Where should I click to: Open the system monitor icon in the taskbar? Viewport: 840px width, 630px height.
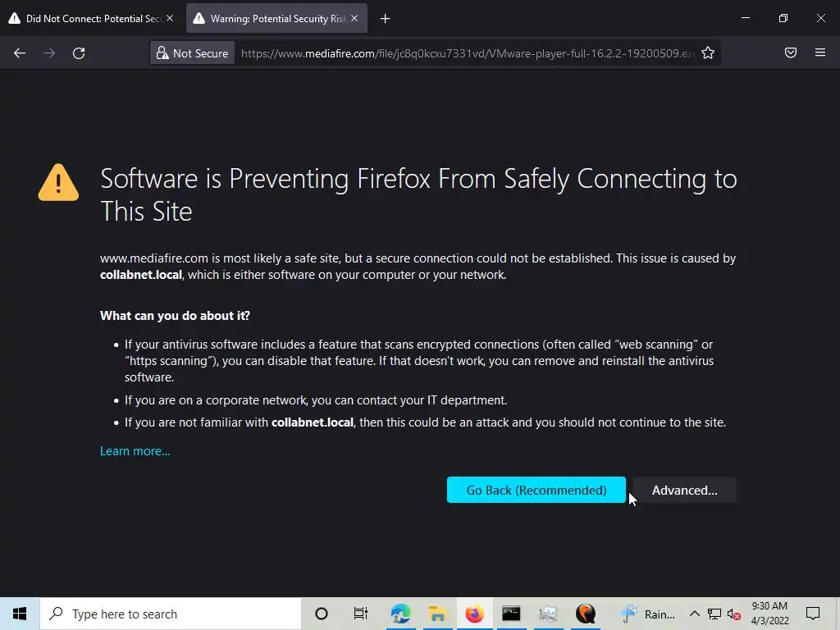(x=548, y=614)
